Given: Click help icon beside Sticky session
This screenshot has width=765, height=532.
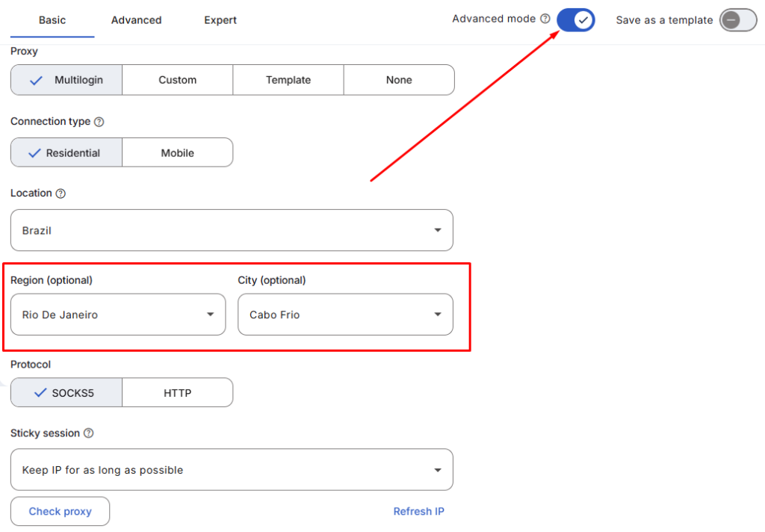Looking at the screenshot, I should tap(89, 433).
